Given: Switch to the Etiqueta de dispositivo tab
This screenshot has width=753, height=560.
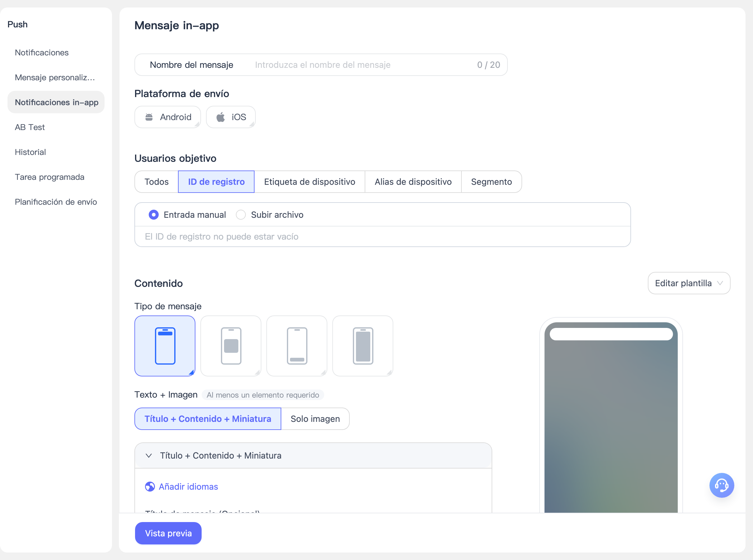Looking at the screenshot, I should 310,182.
